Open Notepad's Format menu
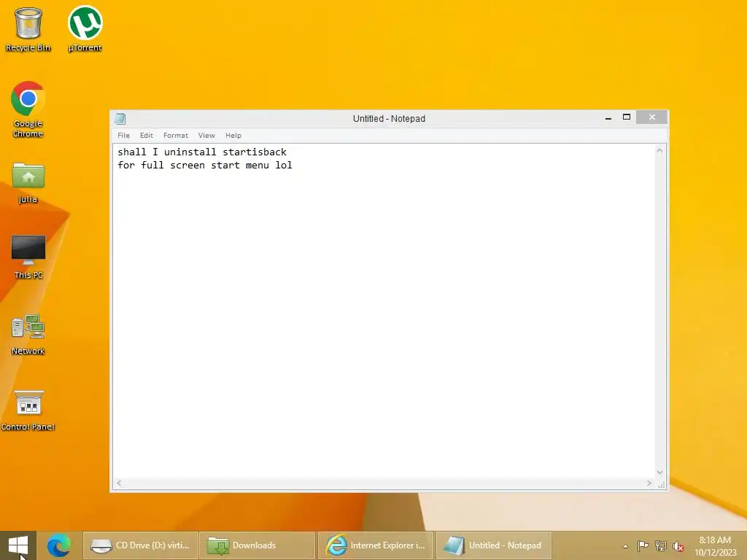The width and height of the screenshot is (747, 560). (x=176, y=135)
